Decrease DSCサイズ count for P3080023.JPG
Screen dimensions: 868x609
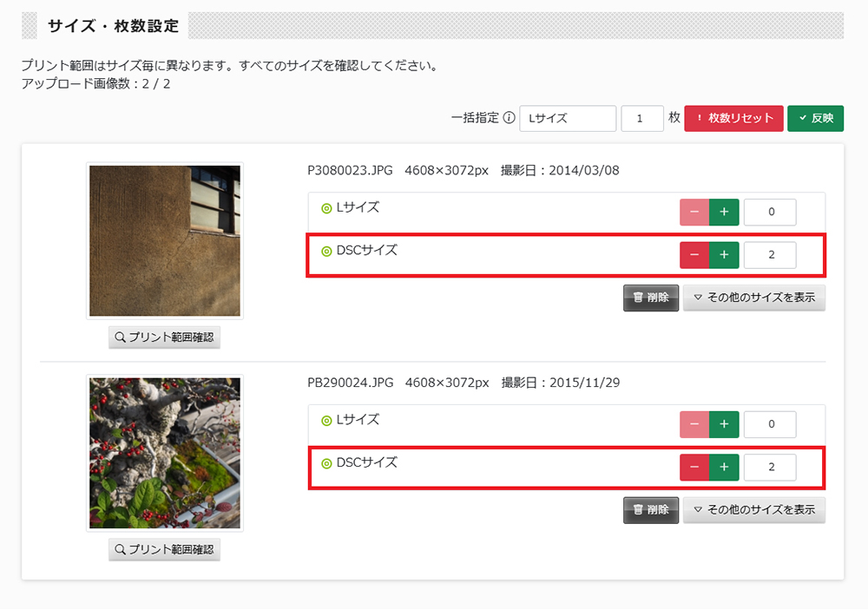click(x=694, y=255)
